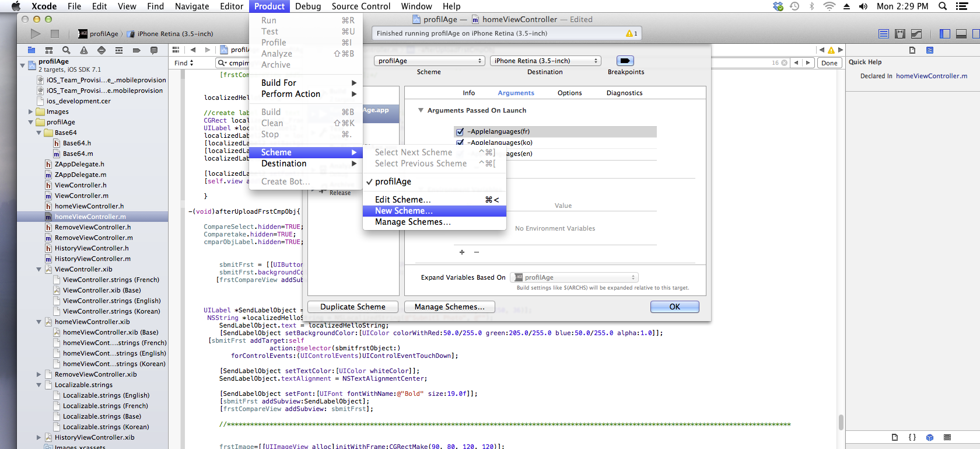The image size is (980, 449).
Task: Switch to the Options tab in scheme editor
Action: pos(570,93)
